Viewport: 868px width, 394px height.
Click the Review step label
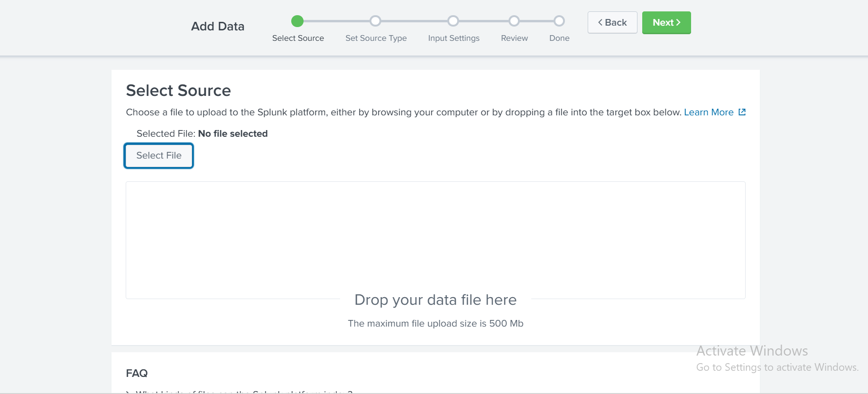514,38
